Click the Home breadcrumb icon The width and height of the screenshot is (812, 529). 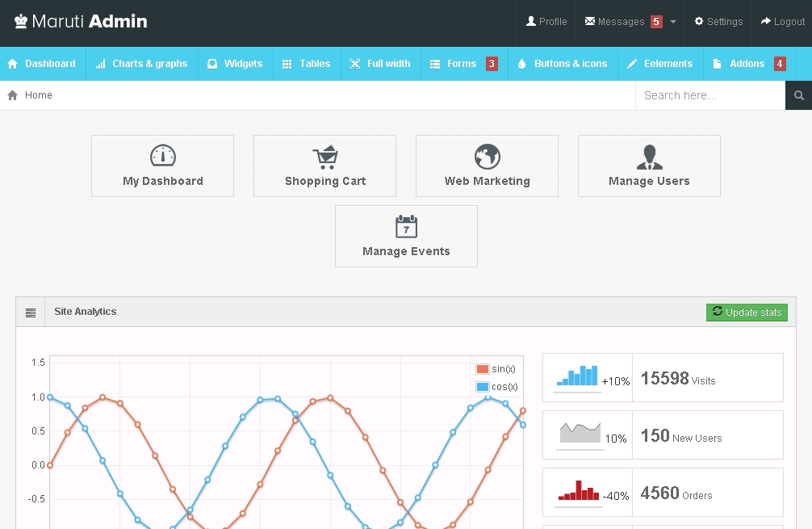click(x=13, y=95)
